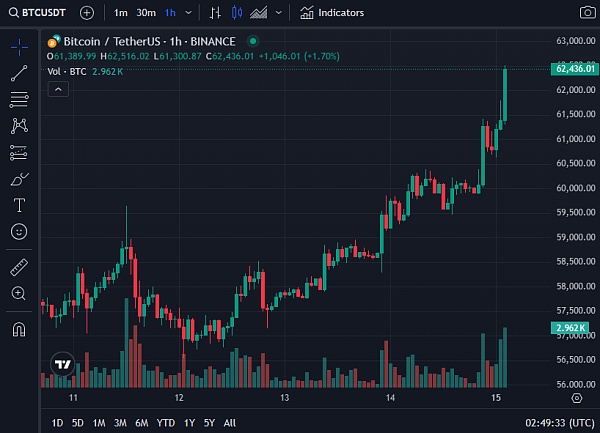Click the L61,300.87 low value
Image resolution: width=600 pixels, height=433 pixels.
tap(178, 57)
